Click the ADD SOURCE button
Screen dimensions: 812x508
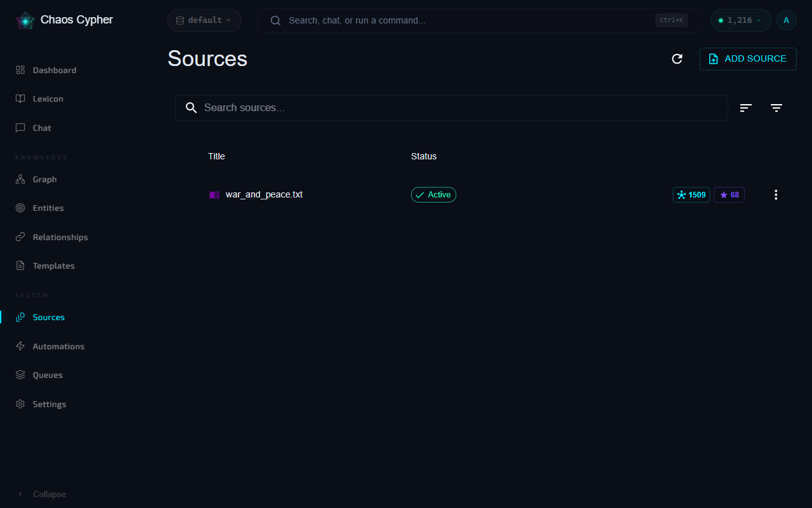coord(748,58)
